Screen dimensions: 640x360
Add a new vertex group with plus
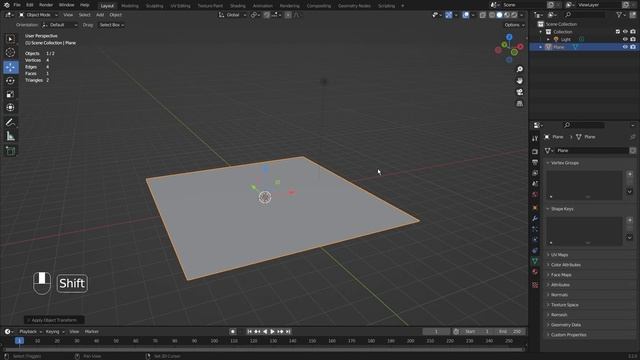click(630, 174)
